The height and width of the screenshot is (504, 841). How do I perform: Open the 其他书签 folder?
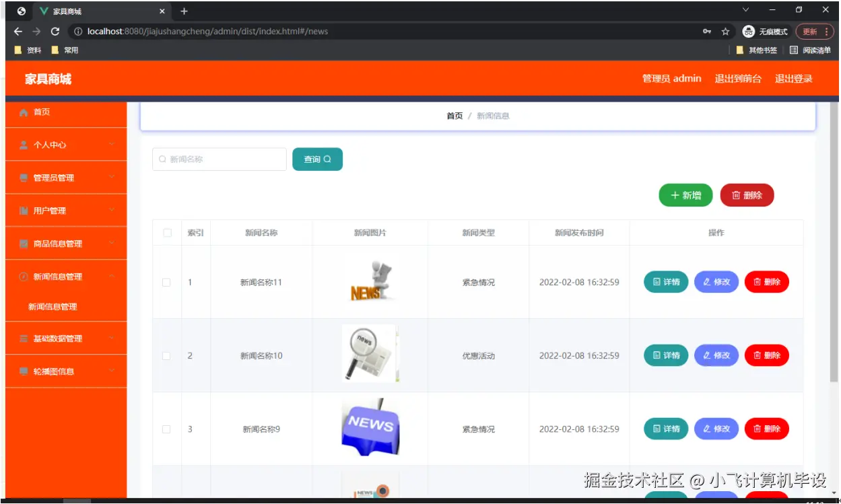(757, 50)
